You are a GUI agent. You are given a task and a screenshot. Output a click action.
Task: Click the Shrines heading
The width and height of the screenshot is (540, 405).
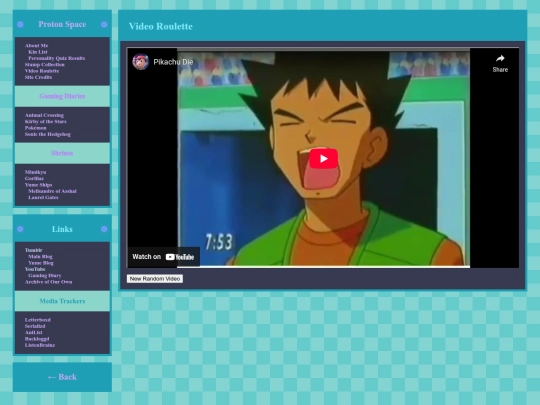(62, 153)
